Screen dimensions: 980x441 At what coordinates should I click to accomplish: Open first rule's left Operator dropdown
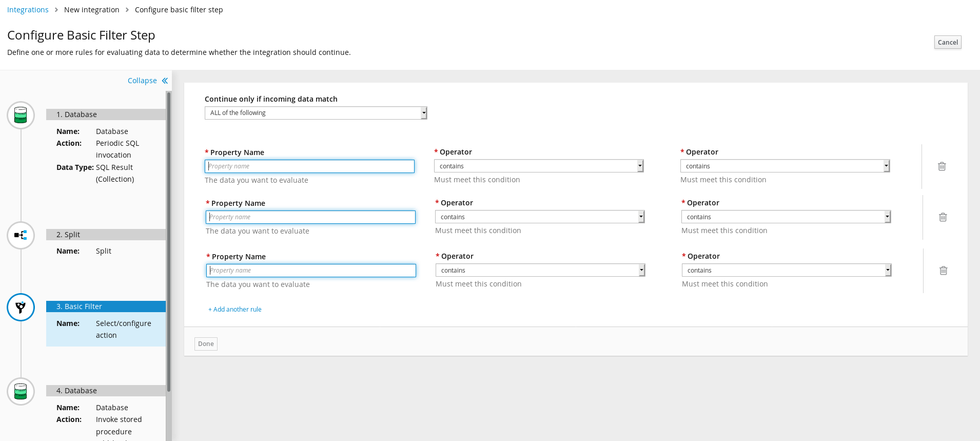tap(539, 166)
